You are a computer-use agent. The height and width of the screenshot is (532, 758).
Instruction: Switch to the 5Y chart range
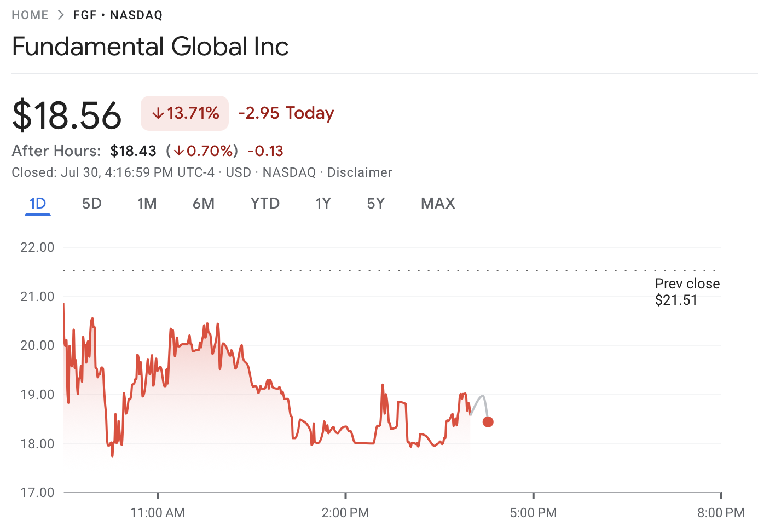click(376, 204)
